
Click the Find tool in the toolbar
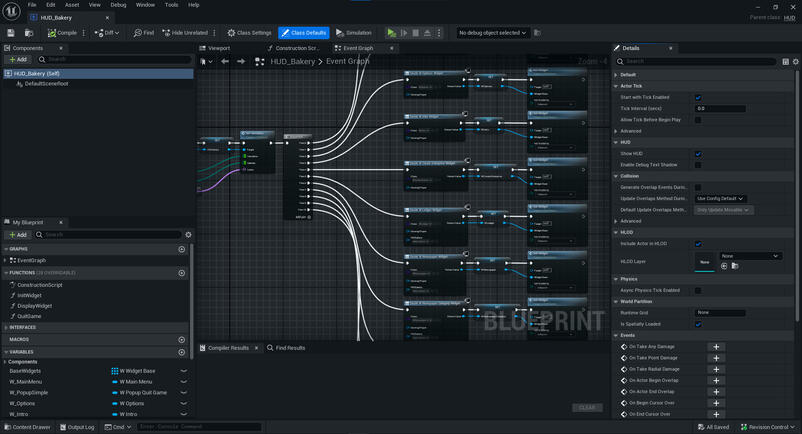[x=144, y=33]
